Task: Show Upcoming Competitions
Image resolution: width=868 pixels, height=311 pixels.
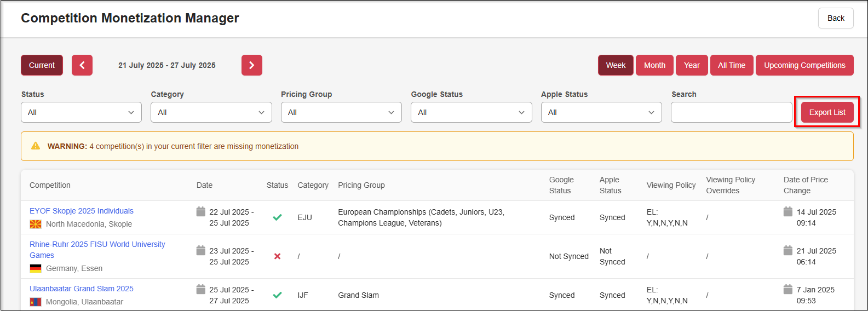Action: [804, 65]
